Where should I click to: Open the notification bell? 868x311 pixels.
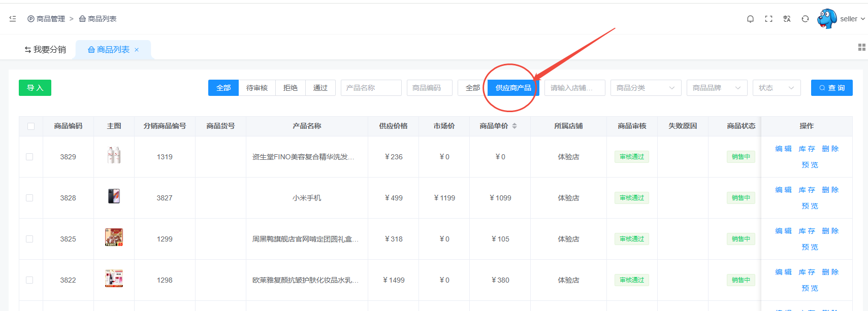tap(750, 19)
